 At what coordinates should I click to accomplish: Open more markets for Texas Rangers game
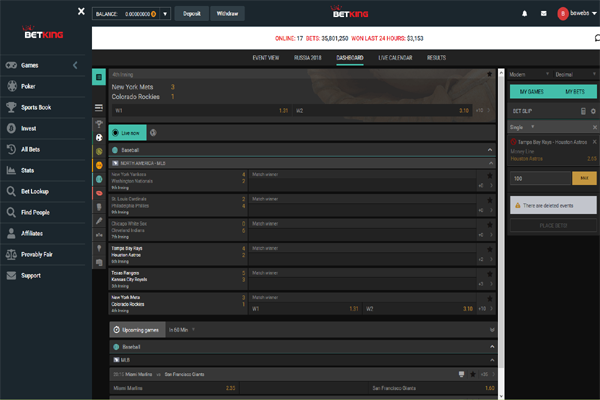click(486, 284)
